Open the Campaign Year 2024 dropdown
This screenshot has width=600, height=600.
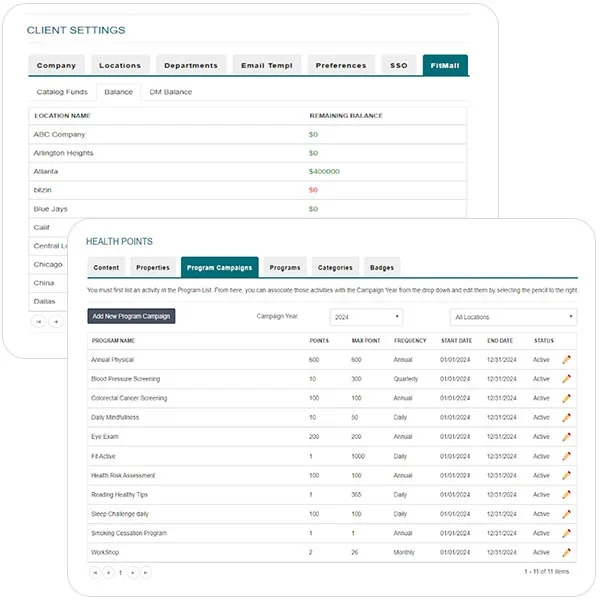(366, 317)
